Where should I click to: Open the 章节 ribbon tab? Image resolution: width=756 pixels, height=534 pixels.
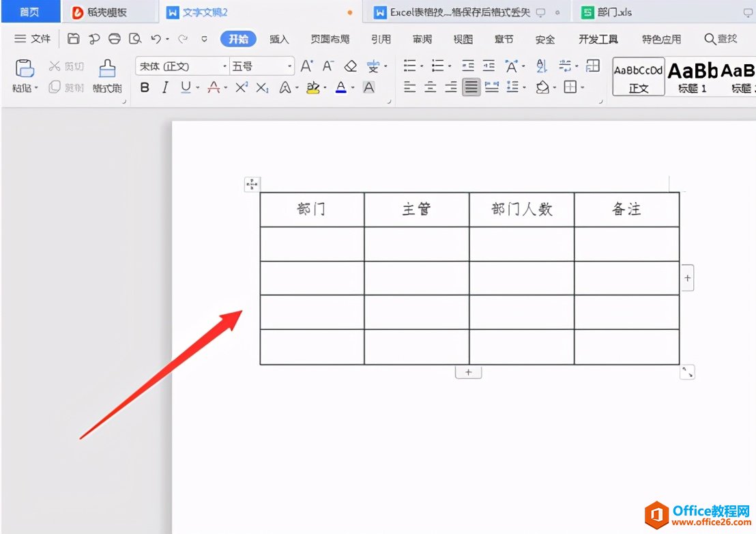(x=504, y=39)
